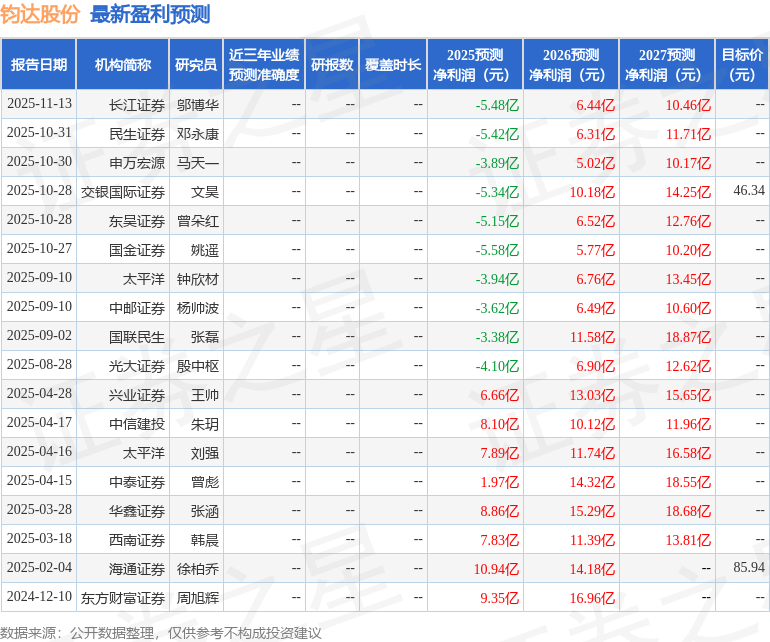Click the 18.87亿 forecast value
This screenshot has width=770, height=642.
point(688,337)
